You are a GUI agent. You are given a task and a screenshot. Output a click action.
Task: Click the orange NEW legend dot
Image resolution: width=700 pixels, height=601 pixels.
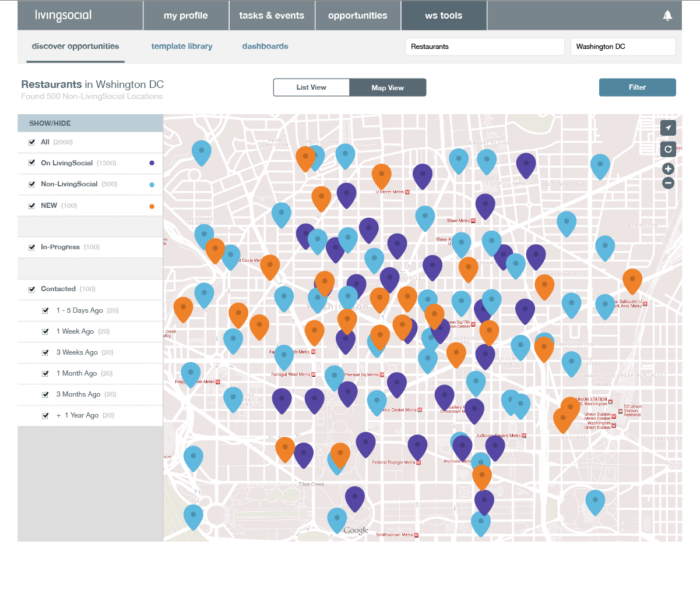point(152,206)
